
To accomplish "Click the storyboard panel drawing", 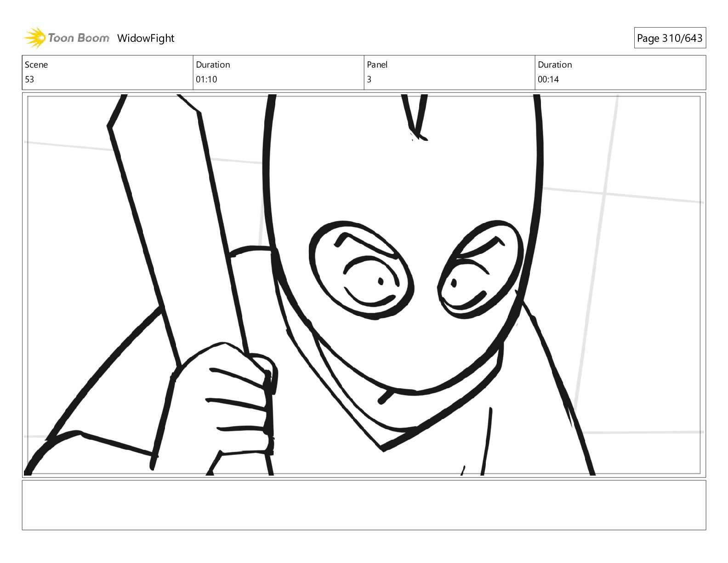I will click(364, 285).
